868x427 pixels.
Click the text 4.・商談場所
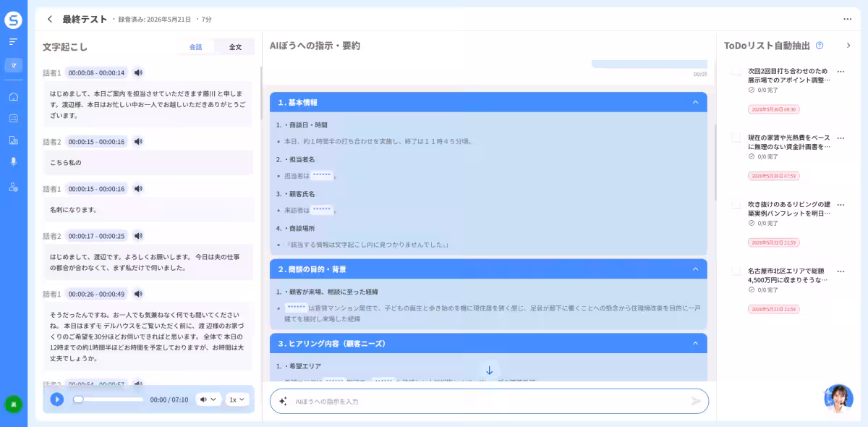[295, 228]
